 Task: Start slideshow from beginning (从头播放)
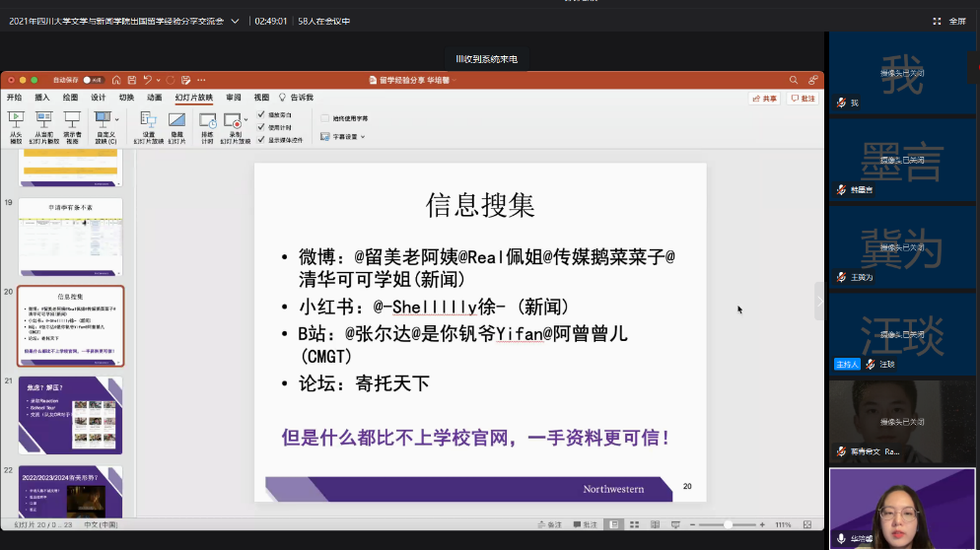pos(16,120)
